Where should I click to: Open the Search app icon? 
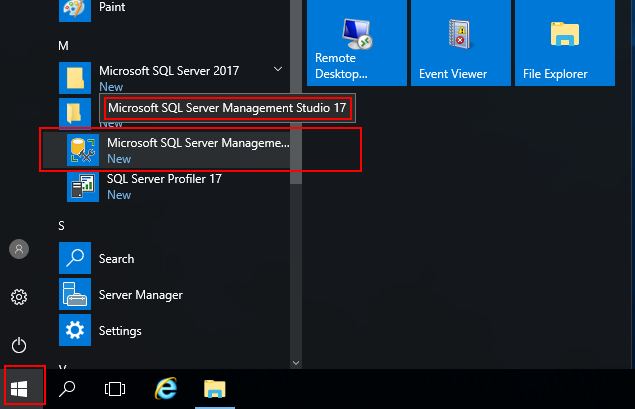pos(75,258)
